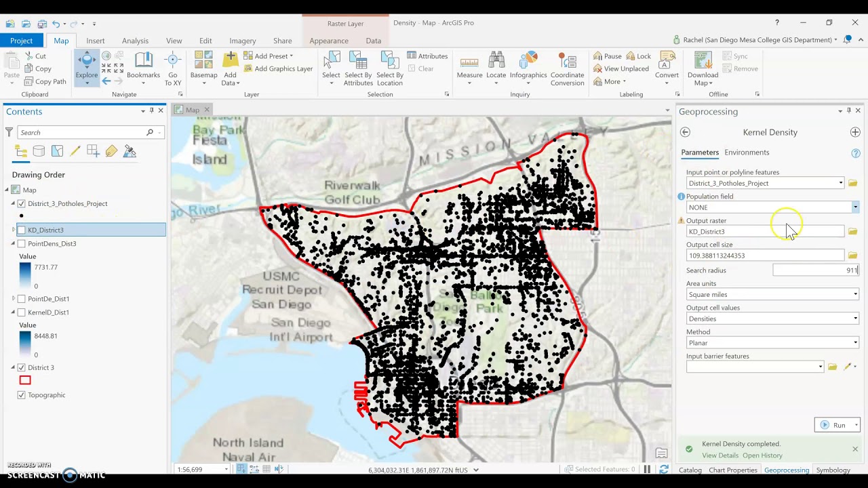Open the Add Data tool

(x=230, y=68)
